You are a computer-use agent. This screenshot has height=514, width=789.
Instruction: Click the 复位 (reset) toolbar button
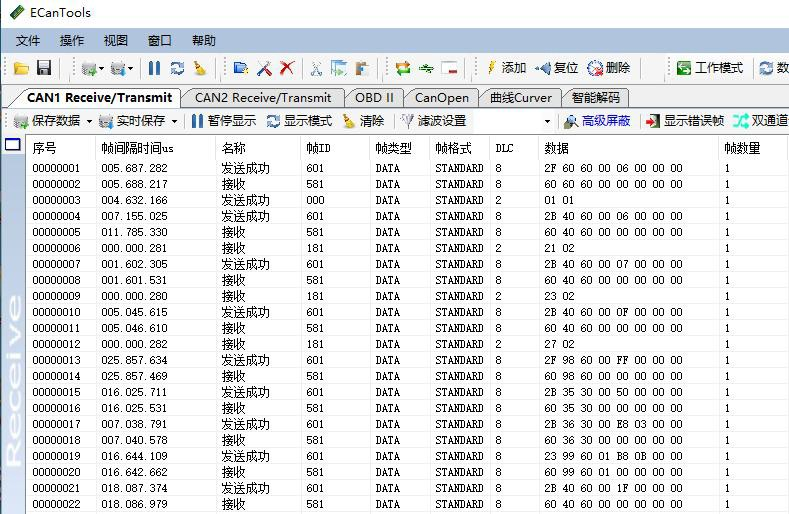[x=557, y=68]
